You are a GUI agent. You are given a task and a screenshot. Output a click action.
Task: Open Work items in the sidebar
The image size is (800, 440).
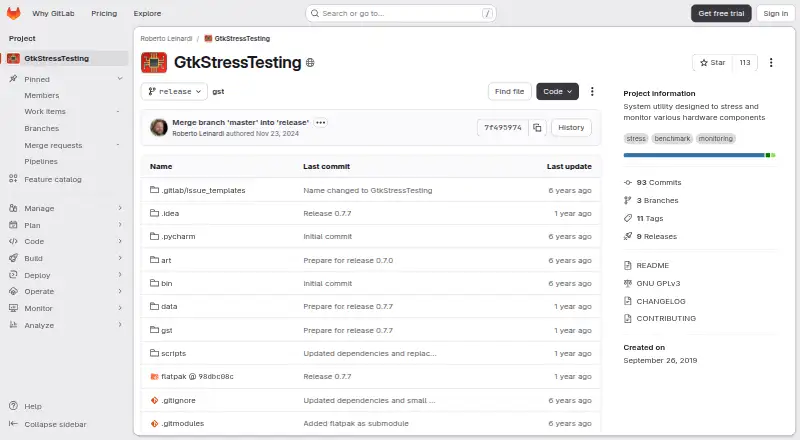click(x=45, y=111)
